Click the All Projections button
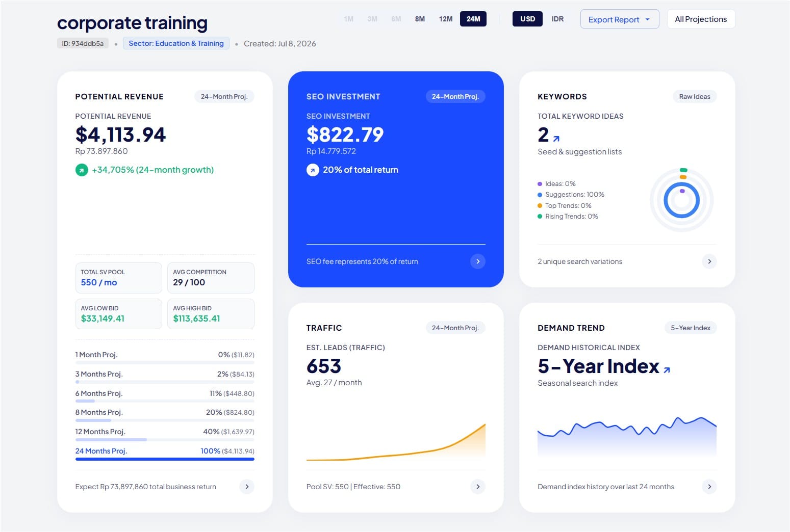The image size is (790, 532). point(701,19)
